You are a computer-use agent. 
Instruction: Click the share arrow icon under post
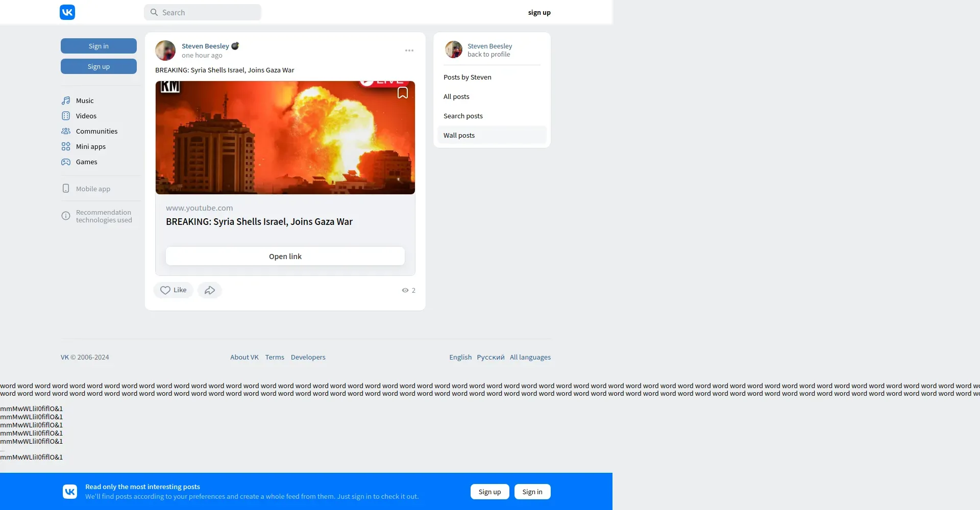[210, 290]
